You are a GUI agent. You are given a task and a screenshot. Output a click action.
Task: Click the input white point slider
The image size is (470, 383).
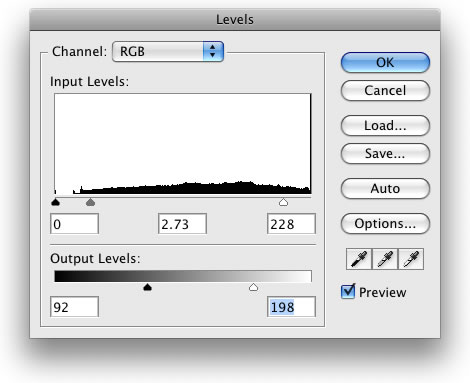pos(283,202)
